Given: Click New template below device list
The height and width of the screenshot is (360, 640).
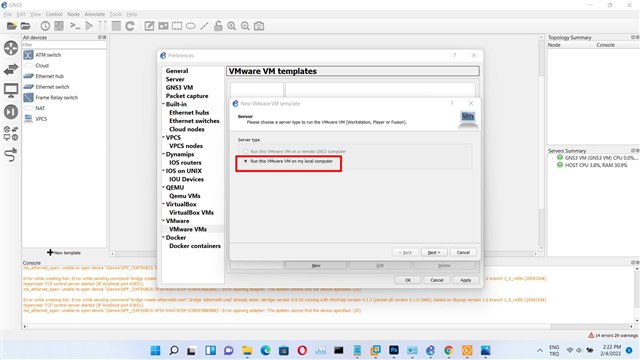Looking at the screenshot, I should [x=64, y=253].
